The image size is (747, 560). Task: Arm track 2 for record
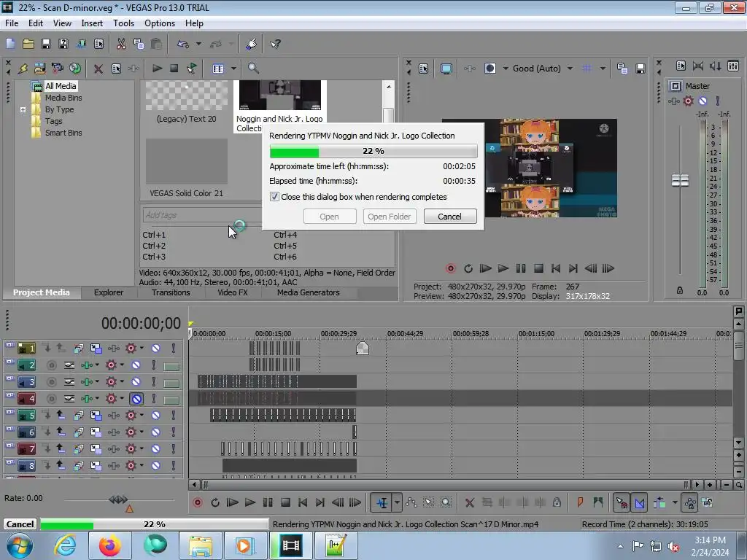52,365
